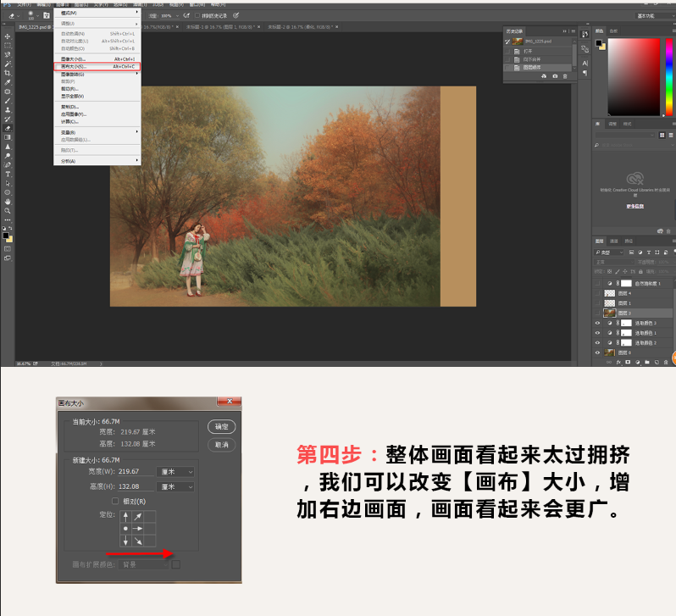Select the Gradient tool
Image resolution: width=676 pixels, height=616 pixels.
click(x=8, y=137)
